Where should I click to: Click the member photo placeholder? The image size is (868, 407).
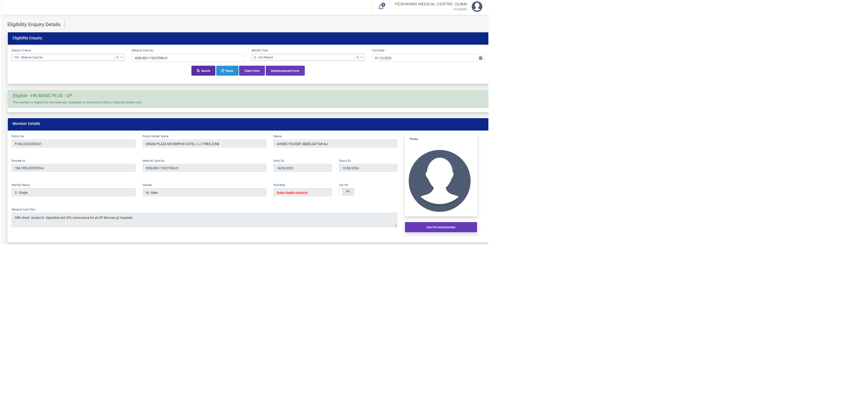[439, 181]
